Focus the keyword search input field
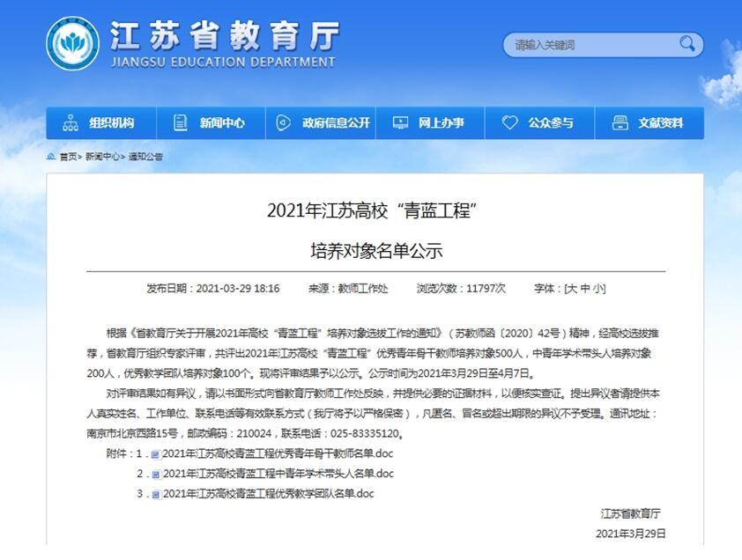 point(590,45)
